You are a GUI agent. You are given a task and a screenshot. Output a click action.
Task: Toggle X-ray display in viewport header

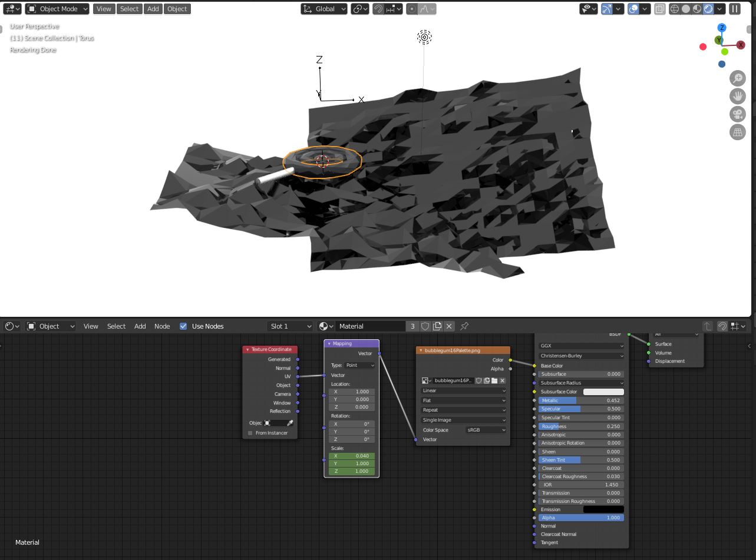[x=660, y=9]
